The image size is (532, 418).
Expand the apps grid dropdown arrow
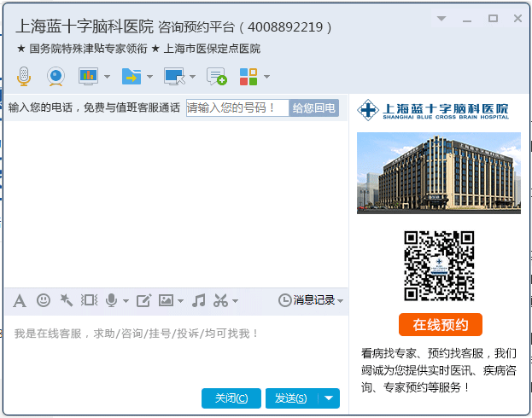tap(267, 77)
